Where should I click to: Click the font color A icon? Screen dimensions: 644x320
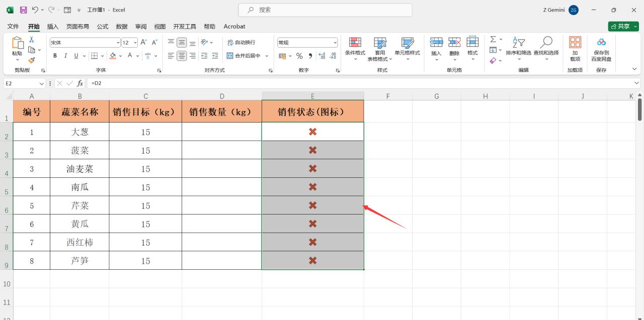[x=130, y=56]
